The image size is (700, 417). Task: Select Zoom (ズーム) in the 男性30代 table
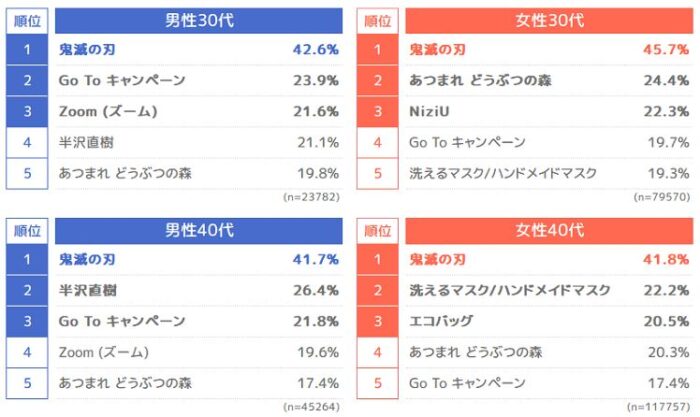(104, 111)
